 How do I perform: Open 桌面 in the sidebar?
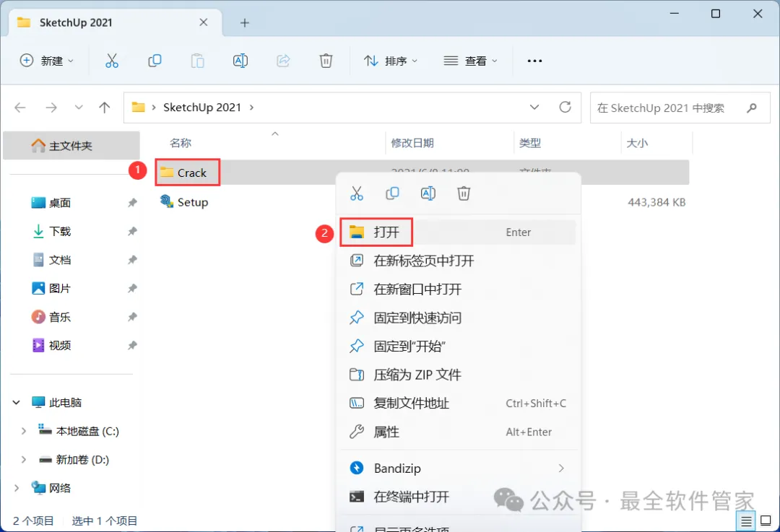tap(60, 202)
